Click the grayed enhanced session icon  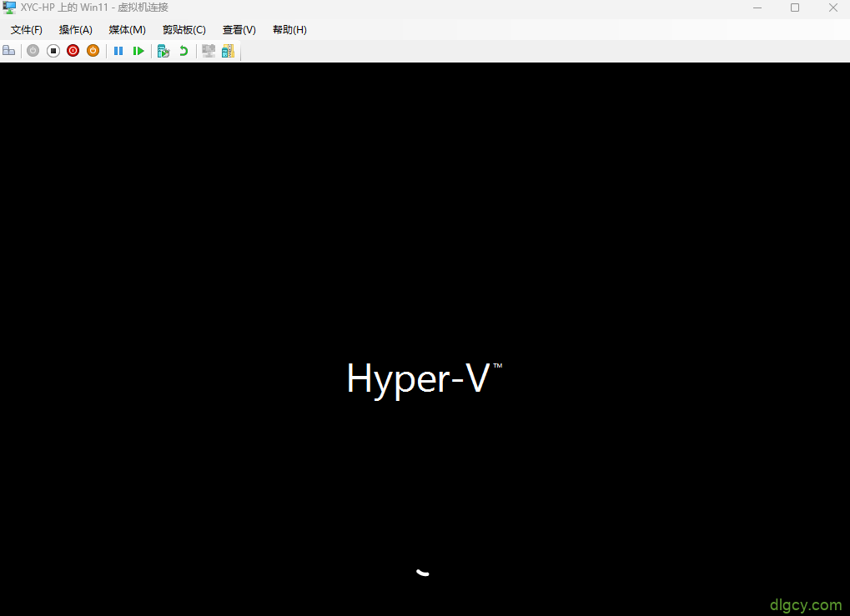pyautogui.click(x=209, y=51)
